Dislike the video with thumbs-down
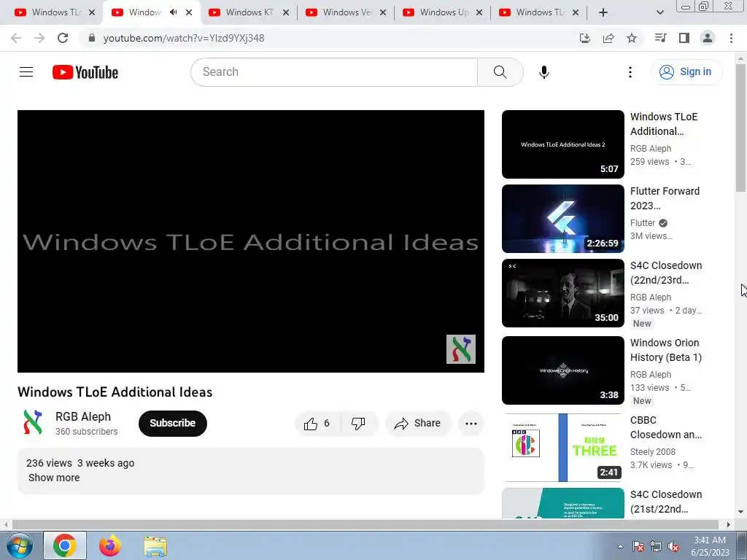Viewport: 747px width, 560px height. click(x=359, y=424)
